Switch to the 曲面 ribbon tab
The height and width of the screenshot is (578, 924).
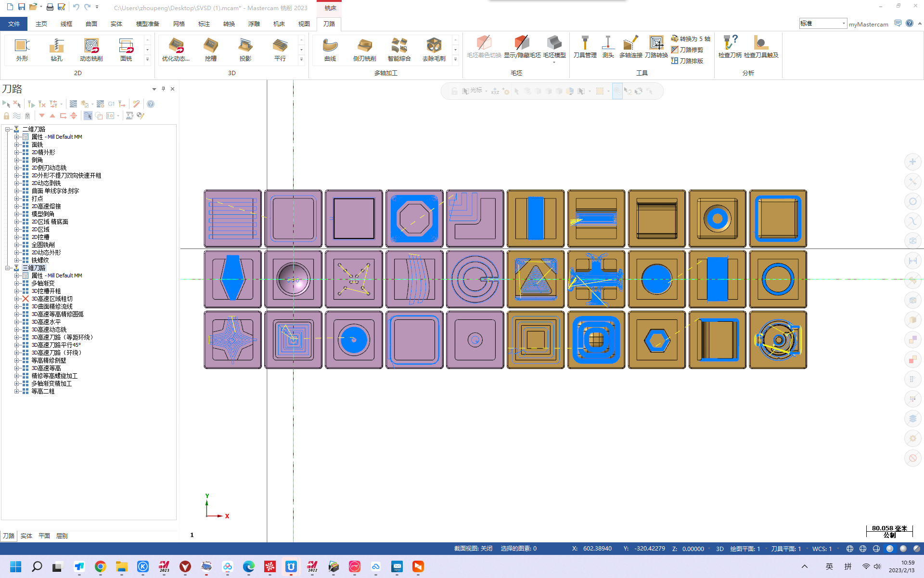point(91,24)
